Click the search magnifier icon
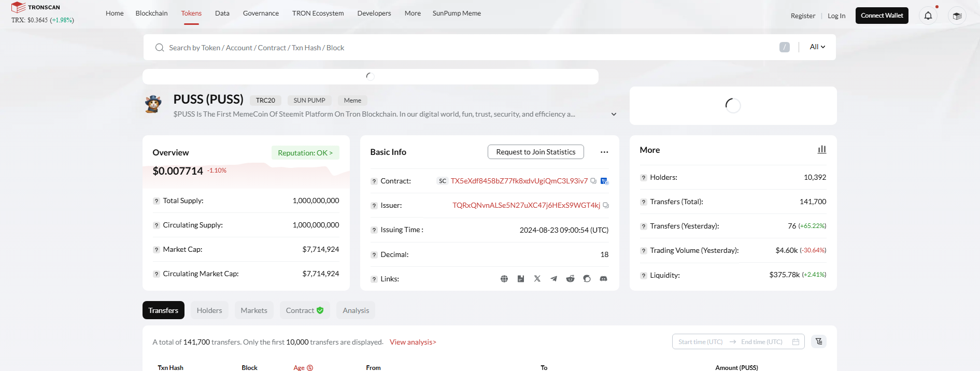980x371 pixels. tap(160, 48)
